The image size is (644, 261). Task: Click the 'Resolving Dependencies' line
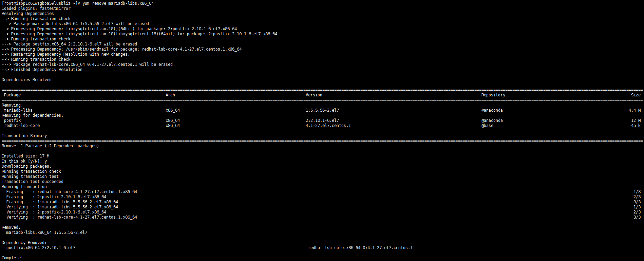pyautogui.click(x=28, y=14)
